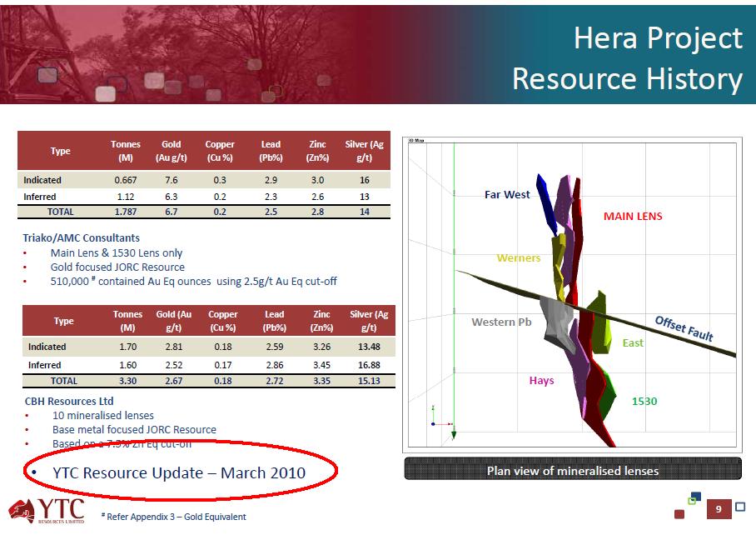The width and height of the screenshot is (756, 535).
Task: Click the Offset Fault label
Action: pos(684,328)
